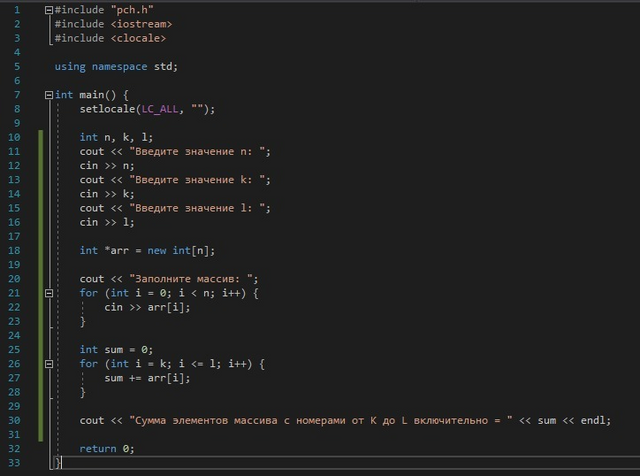Image resolution: width=640 pixels, height=476 pixels.
Task: Click the '#include <iostream>' line
Action: coord(113,24)
